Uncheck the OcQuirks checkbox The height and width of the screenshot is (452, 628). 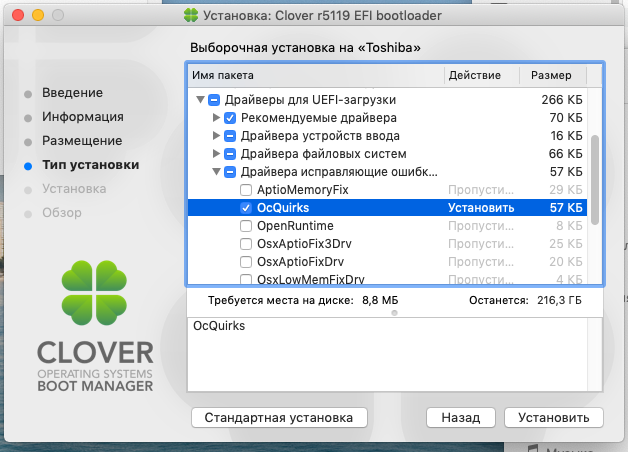[x=246, y=208]
